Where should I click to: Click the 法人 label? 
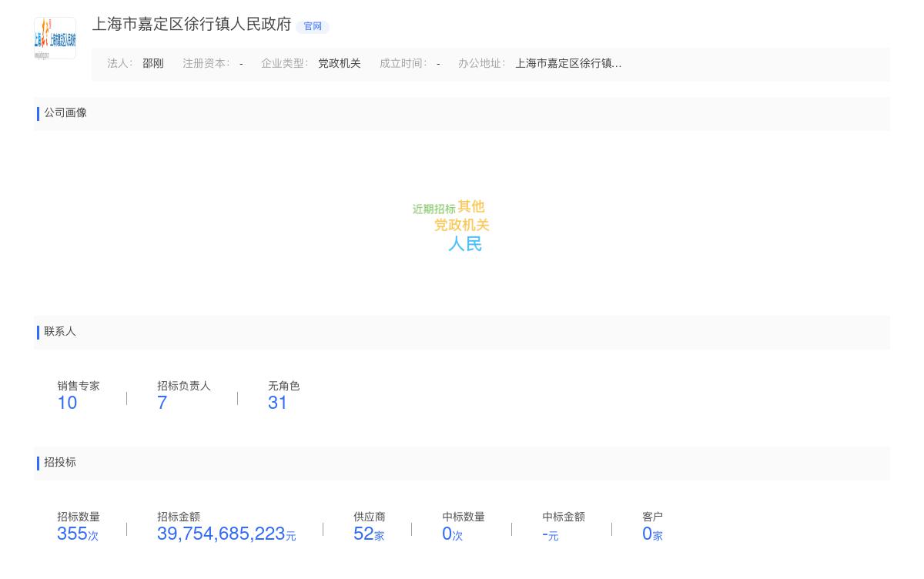120,64
